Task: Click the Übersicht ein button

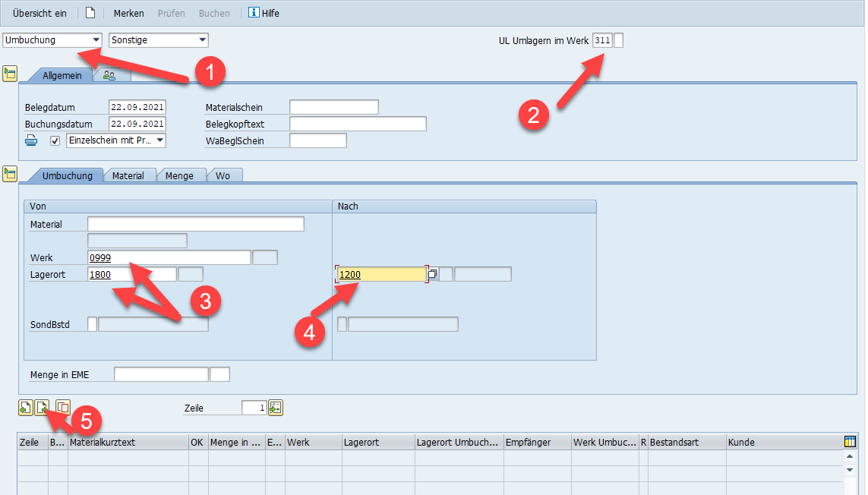Action: click(x=39, y=13)
